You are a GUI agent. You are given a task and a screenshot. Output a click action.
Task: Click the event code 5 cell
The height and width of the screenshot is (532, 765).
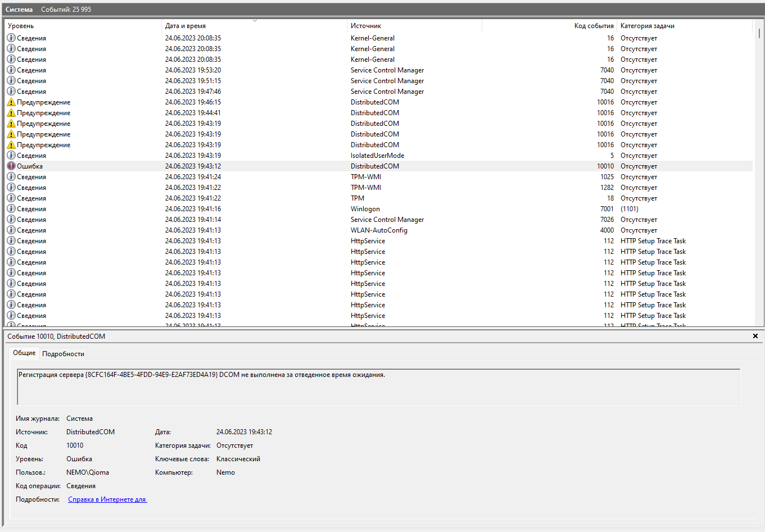[612, 156]
